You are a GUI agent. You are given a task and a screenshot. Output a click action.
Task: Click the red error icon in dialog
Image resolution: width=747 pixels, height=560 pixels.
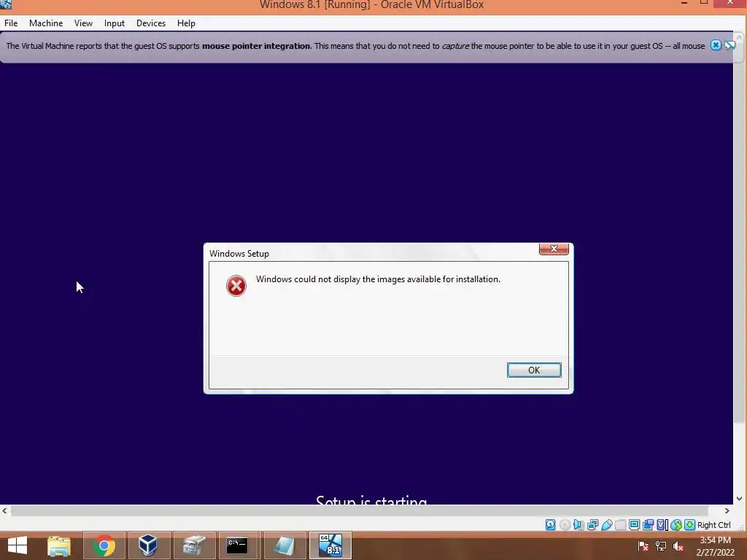pyautogui.click(x=236, y=286)
